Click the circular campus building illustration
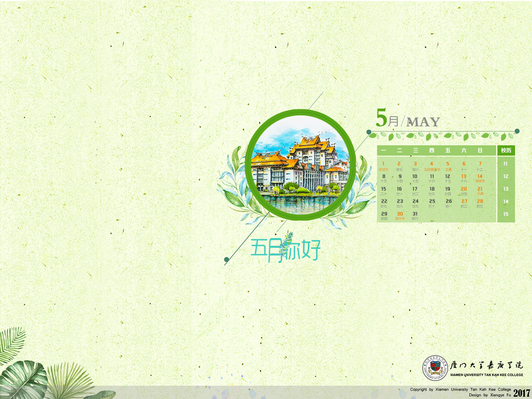 [x=301, y=165]
